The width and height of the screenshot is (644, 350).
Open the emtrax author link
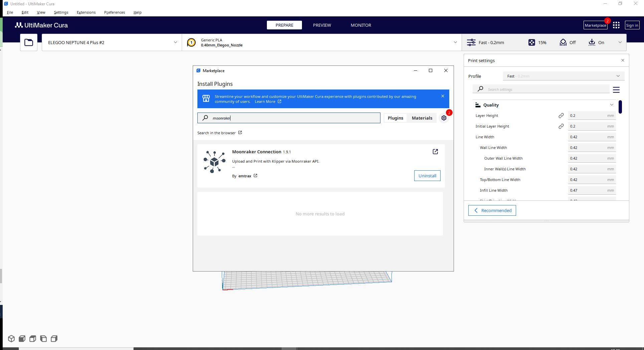pyautogui.click(x=245, y=176)
